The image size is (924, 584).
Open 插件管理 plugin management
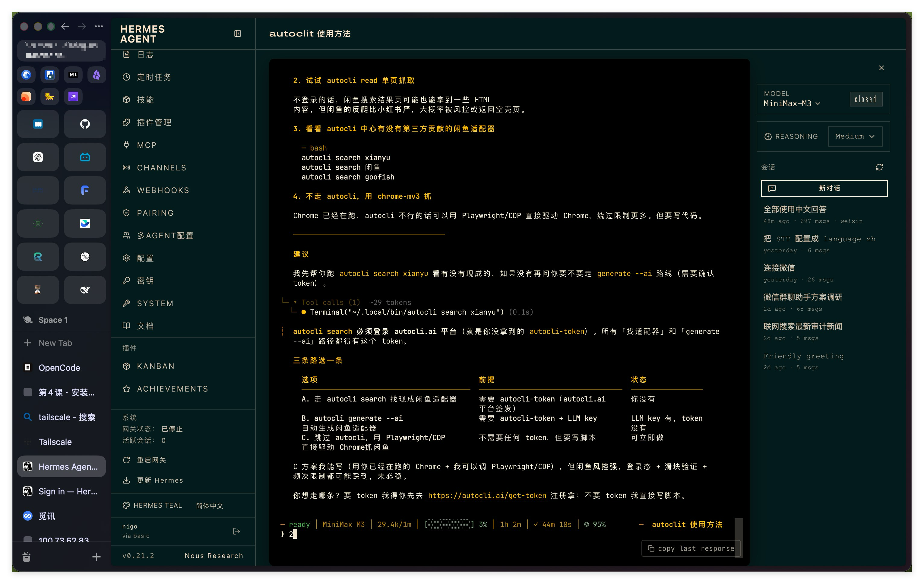tap(183, 122)
